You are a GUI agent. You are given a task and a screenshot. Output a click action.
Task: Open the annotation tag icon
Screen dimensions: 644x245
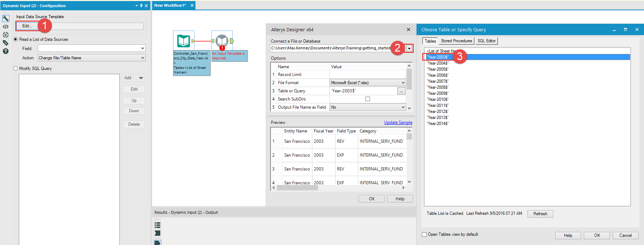tap(6, 43)
